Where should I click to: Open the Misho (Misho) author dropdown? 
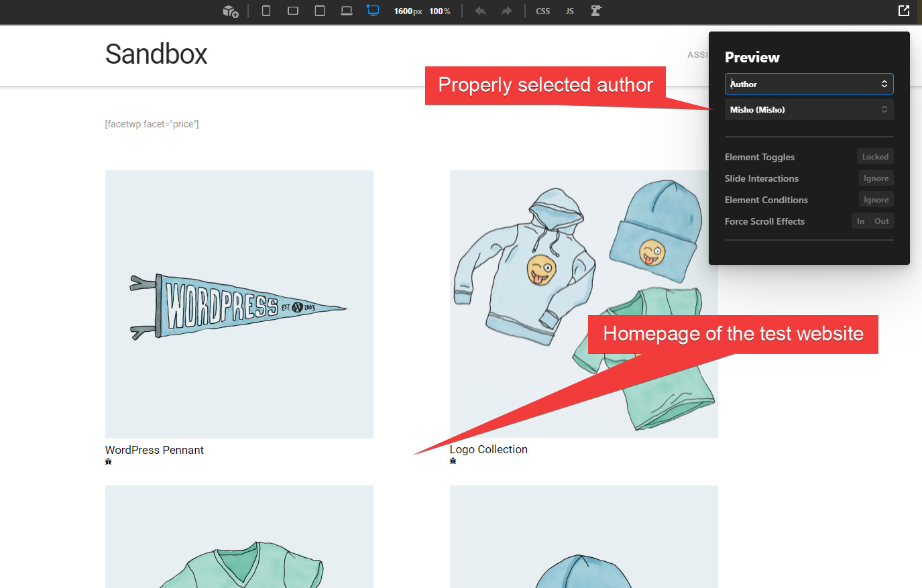tap(809, 109)
